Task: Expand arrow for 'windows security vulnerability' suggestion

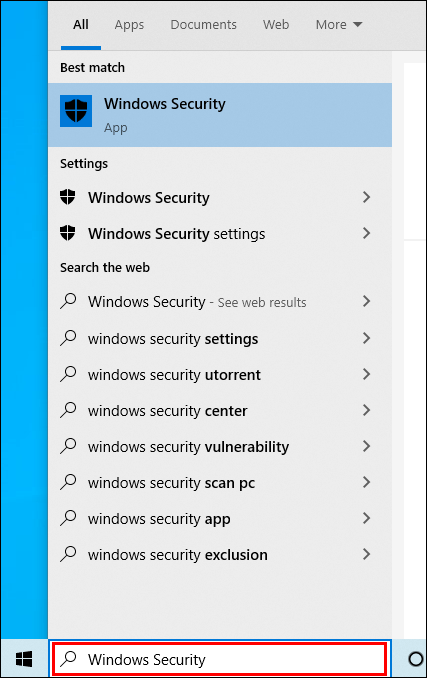Action: tap(366, 446)
